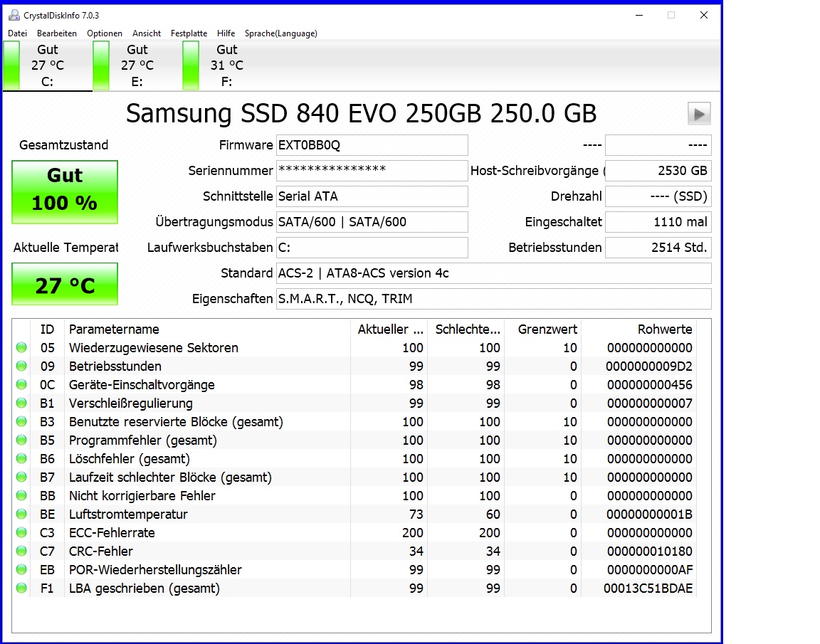Click Drehzahl value ---- (SSD)

click(x=658, y=196)
